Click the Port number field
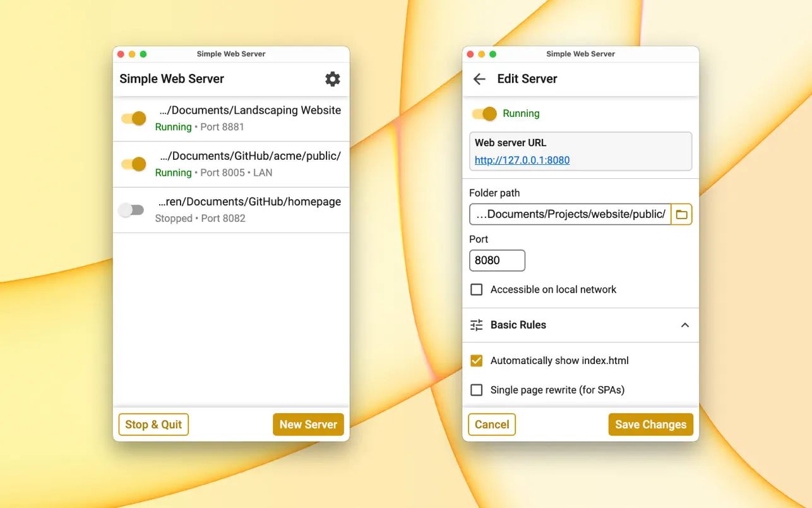Viewport: 812px width, 508px height. (497, 260)
